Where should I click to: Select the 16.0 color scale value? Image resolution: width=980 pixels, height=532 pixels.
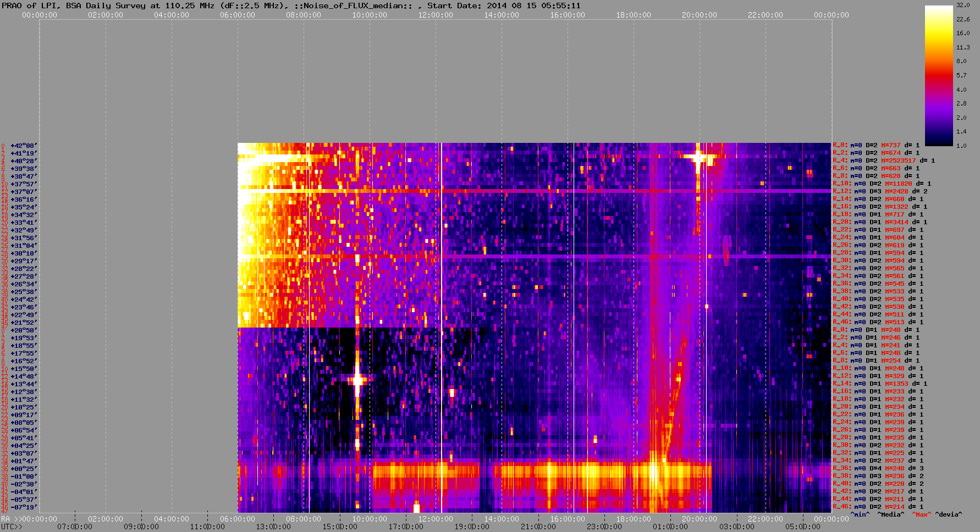[963, 33]
